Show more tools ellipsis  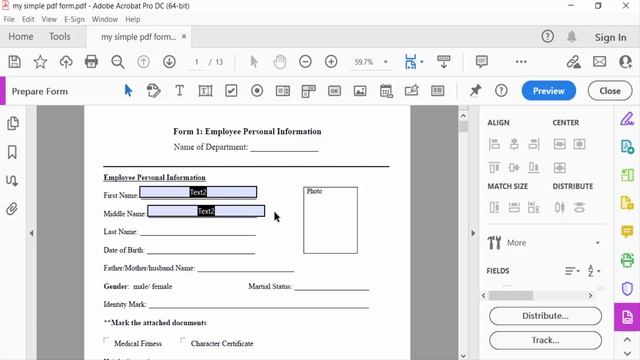[x=521, y=62]
